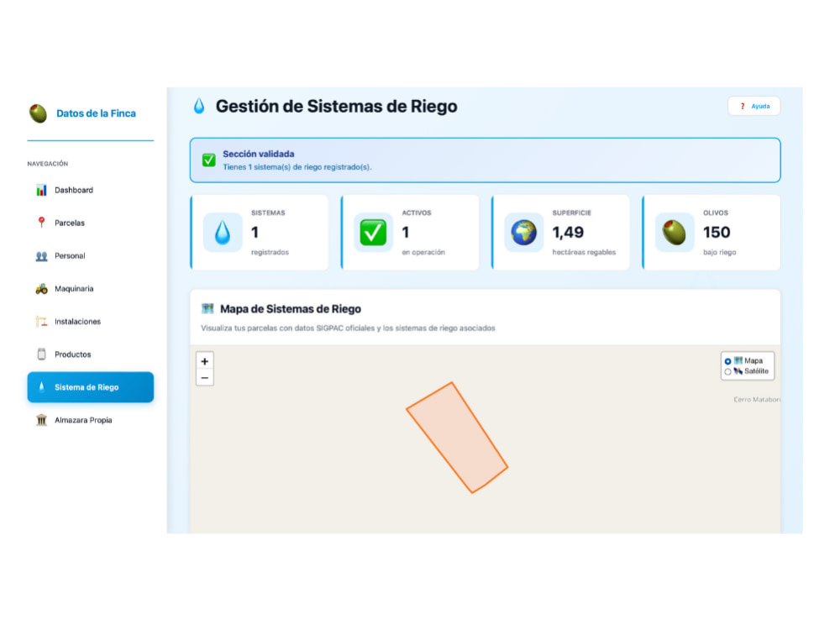Click the 'registrados' caption in Sistemas card
840x630 pixels.
click(270, 252)
